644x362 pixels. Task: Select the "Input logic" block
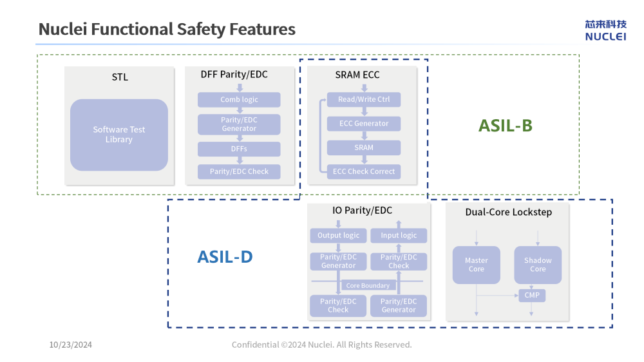coord(399,236)
